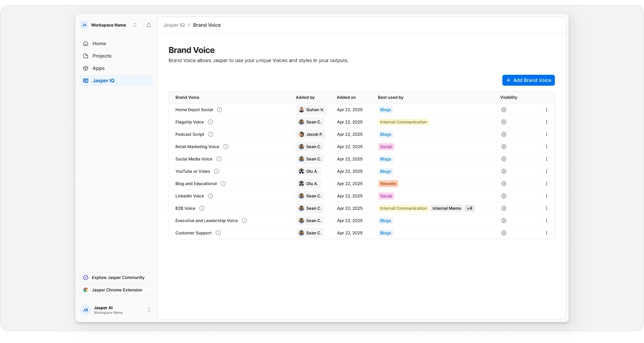
Task: Show info for YouTube or Video voice
Action: click(x=217, y=171)
